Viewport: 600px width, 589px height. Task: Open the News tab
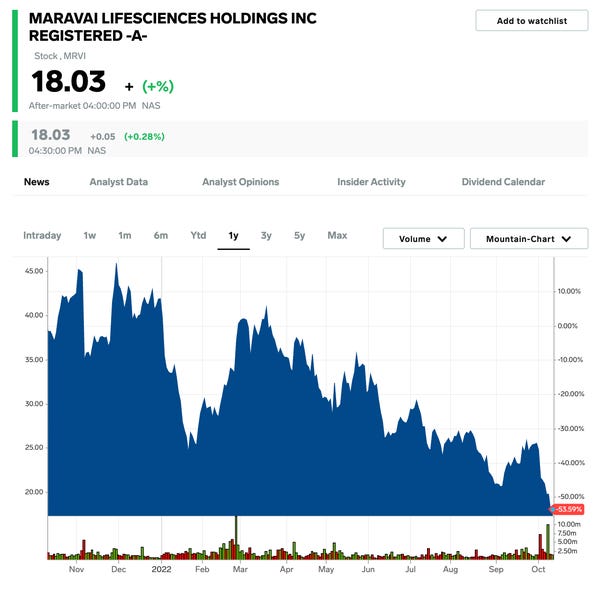[x=37, y=182]
